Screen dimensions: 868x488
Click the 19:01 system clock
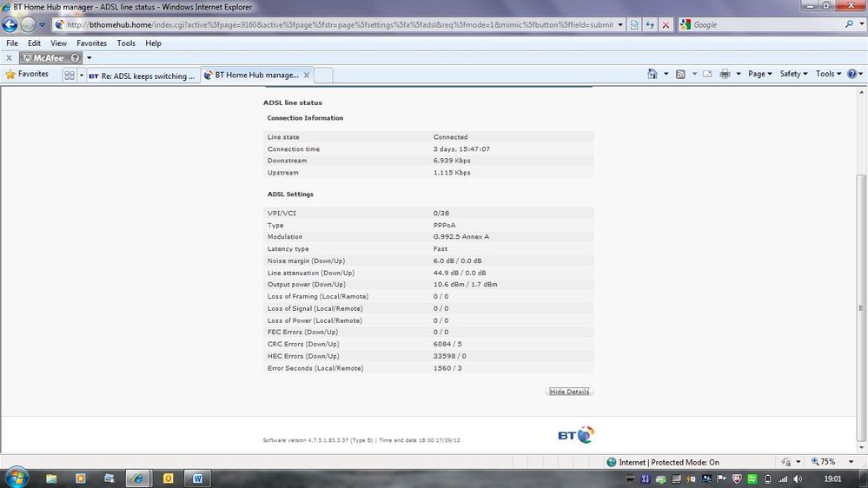click(x=832, y=479)
